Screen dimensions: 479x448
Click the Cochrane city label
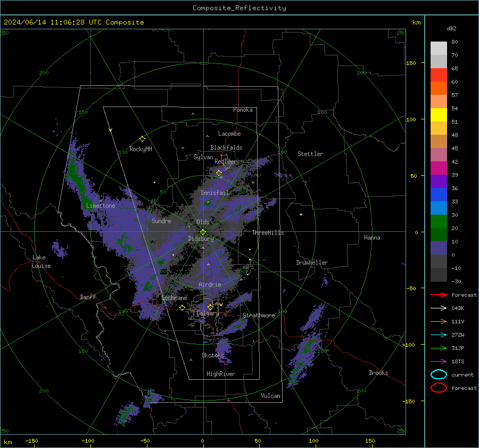[x=174, y=298]
